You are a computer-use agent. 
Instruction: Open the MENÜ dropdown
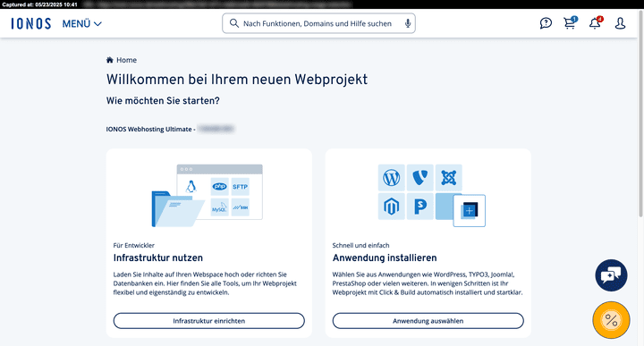(x=81, y=24)
